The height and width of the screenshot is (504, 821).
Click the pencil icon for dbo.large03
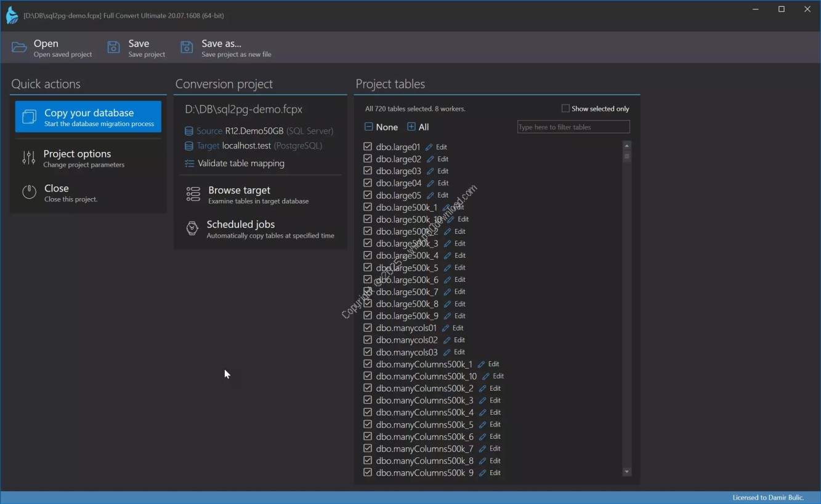click(x=431, y=171)
